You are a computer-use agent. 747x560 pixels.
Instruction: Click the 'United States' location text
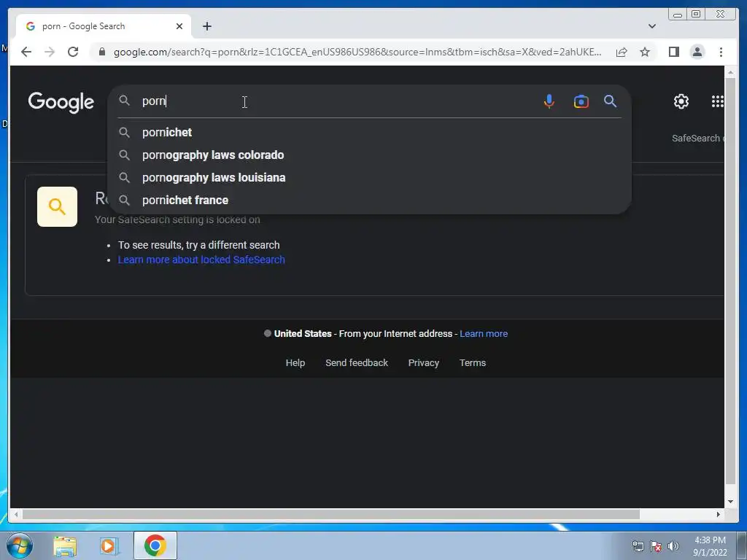[x=303, y=334]
